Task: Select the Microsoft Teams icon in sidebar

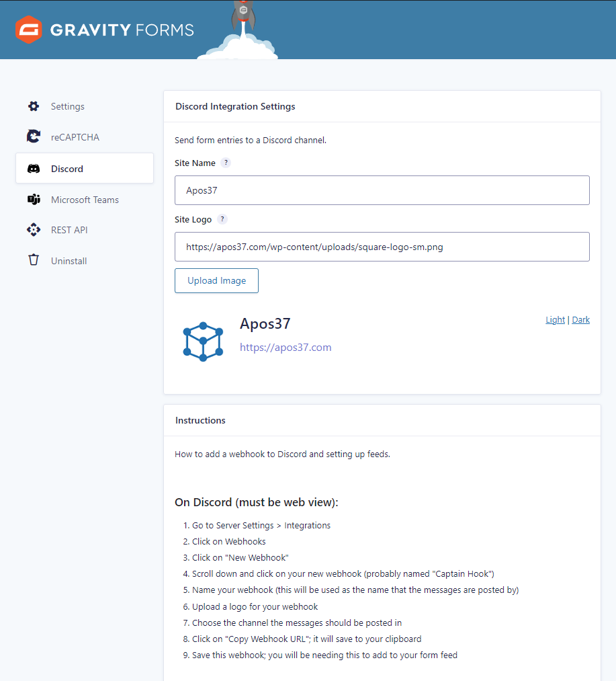Action: tap(34, 199)
